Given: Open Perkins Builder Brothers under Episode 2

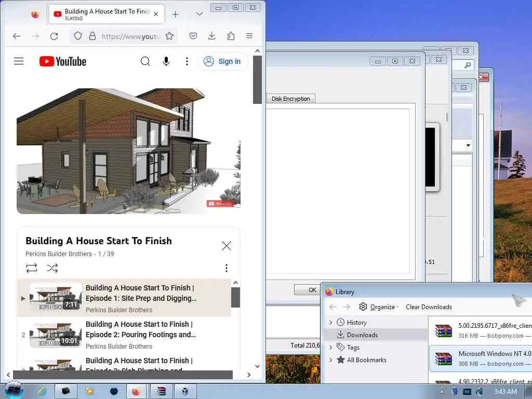Looking at the screenshot, I should (119, 347).
